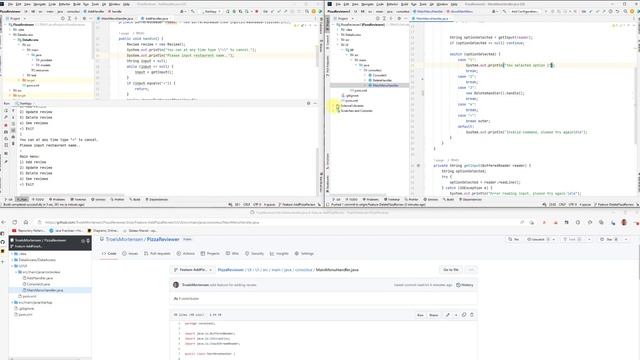Hide the Run tool window with the minimize icon
The image size is (640, 360).
pos(315,103)
